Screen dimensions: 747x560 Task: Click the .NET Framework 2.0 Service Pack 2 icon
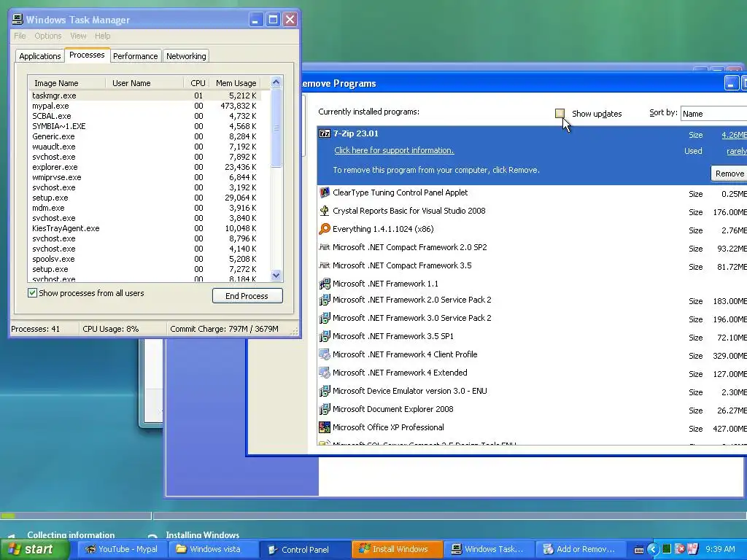point(325,300)
